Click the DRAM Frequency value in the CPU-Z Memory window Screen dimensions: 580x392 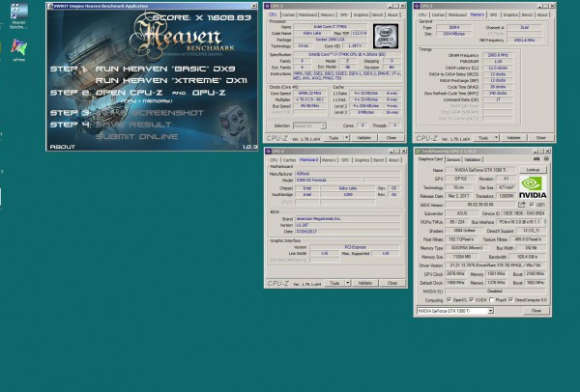point(498,55)
